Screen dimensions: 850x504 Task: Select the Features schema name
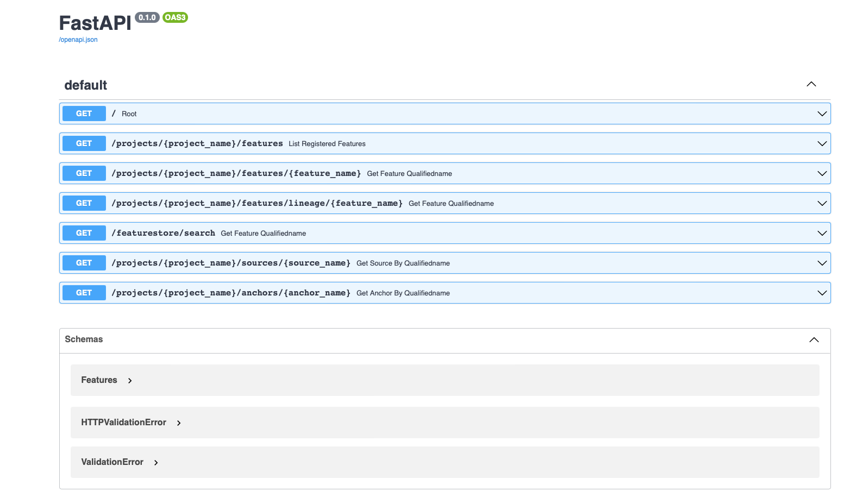(99, 380)
